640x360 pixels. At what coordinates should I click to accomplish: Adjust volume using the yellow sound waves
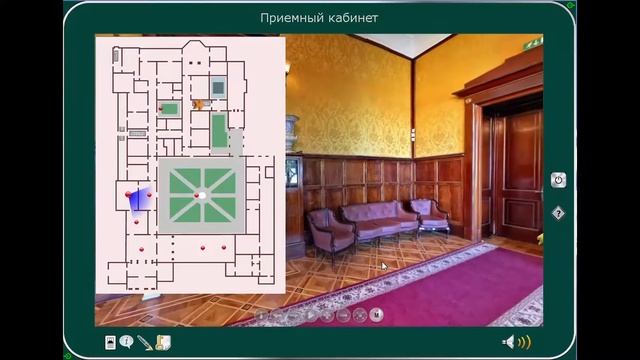[524, 342]
